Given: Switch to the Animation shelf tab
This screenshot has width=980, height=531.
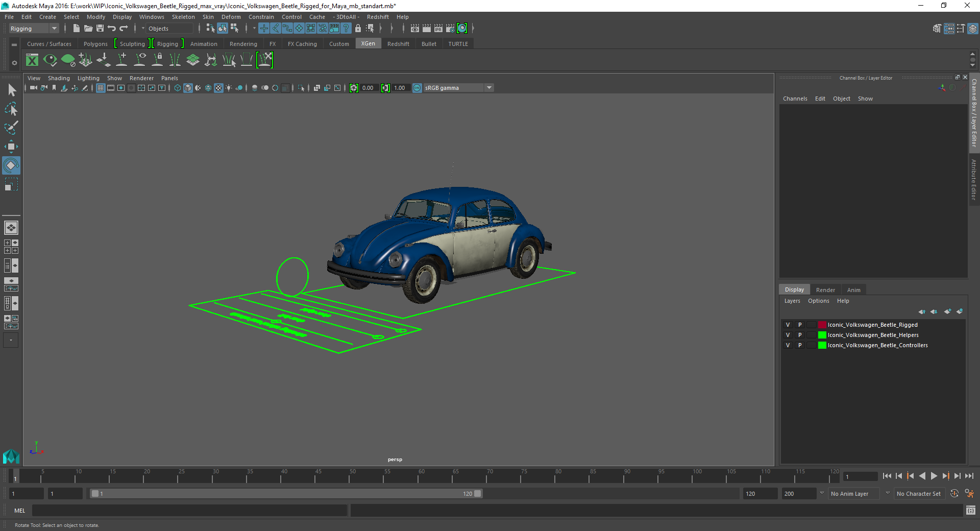Looking at the screenshot, I should pyautogui.click(x=204, y=44).
